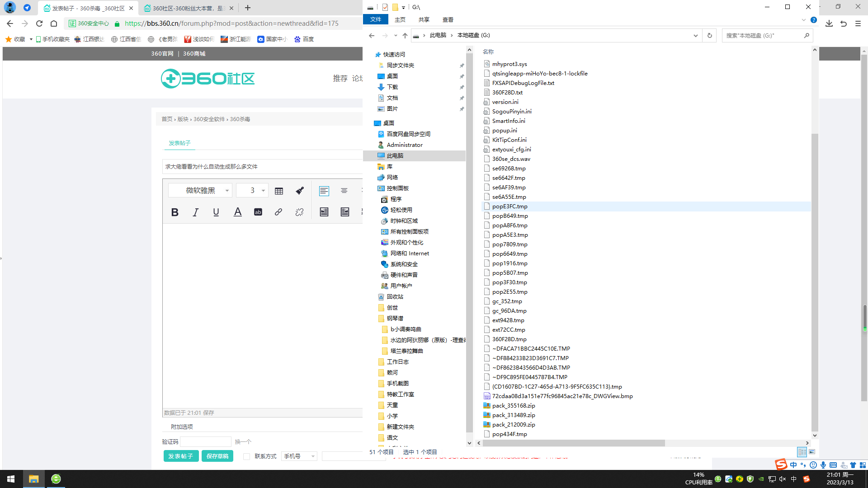This screenshot has height=488, width=868.
Task: Refresh captcha with 换一个 link
Action: [x=243, y=442]
